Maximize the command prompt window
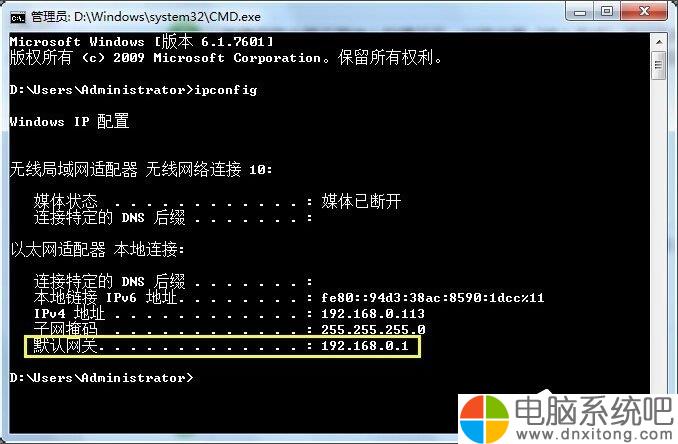678x444 pixels. 607,12
